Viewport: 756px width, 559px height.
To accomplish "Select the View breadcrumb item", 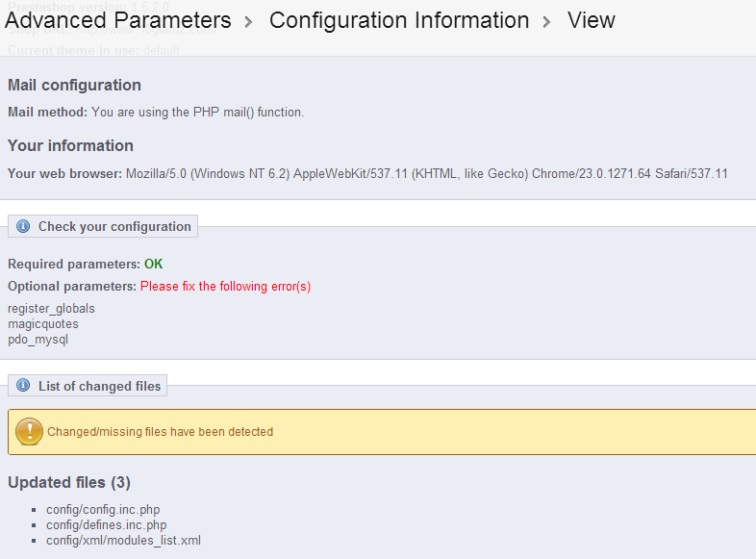I will [x=592, y=20].
